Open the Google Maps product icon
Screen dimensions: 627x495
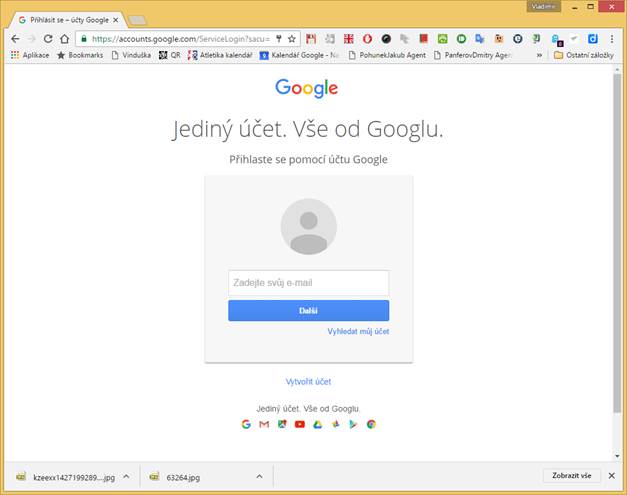click(282, 424)
